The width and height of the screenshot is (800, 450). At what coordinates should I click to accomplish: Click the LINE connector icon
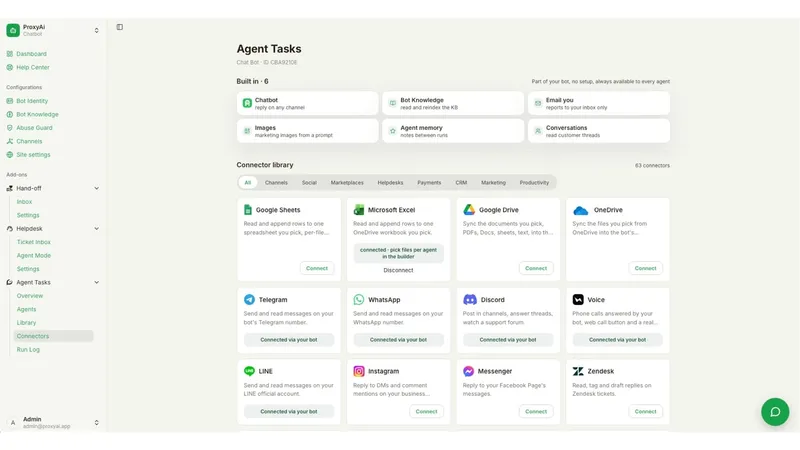coord(249,371)
